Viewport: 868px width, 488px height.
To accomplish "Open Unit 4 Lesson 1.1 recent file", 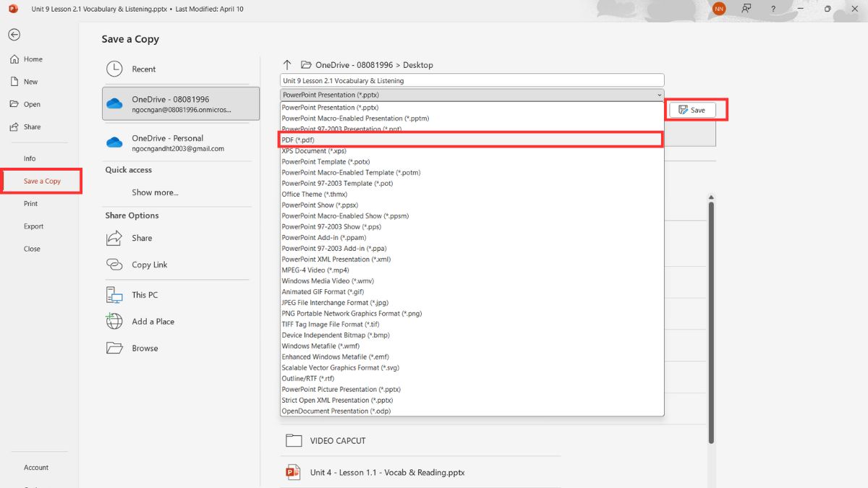I will click(x=386, y=472).
